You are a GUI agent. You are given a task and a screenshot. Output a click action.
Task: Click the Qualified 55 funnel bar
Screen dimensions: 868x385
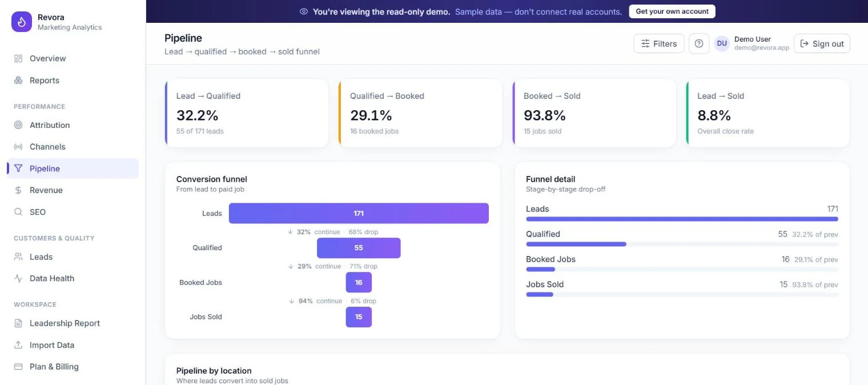coord(359,248)
